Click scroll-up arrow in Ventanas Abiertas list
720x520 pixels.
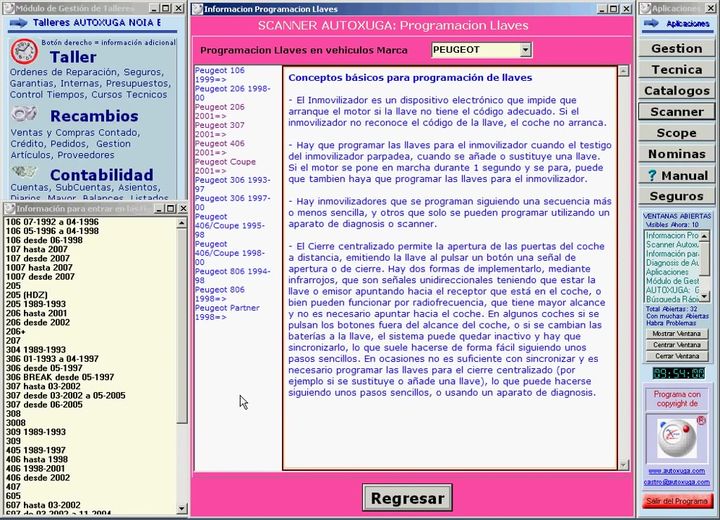[x=704, y=236]
